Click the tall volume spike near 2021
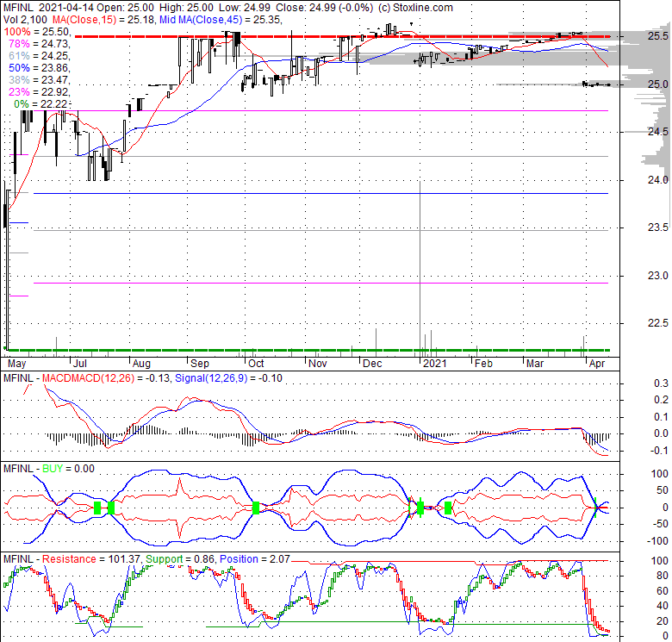The width and height of the screenshot is (672, 642). click(420, 268)
